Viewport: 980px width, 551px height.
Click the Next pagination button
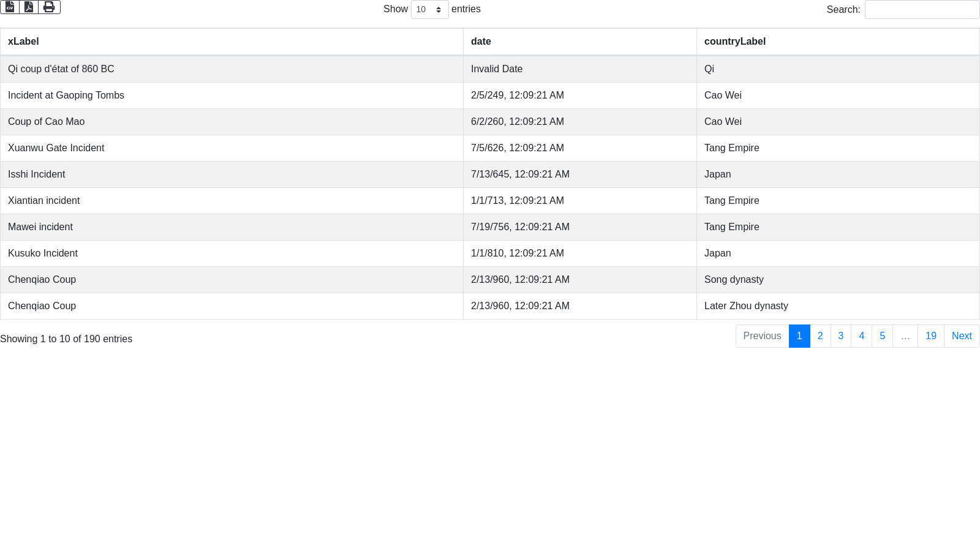point(961,336)
